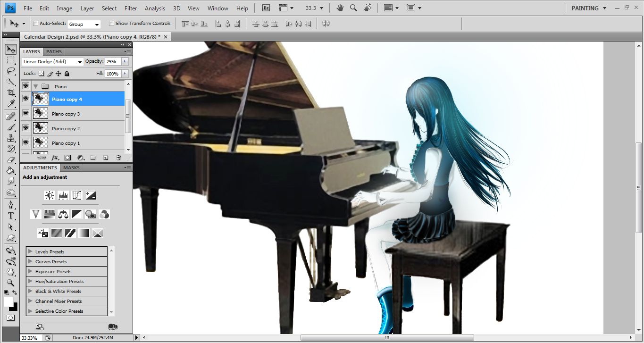Select the Crop tool

11,93
